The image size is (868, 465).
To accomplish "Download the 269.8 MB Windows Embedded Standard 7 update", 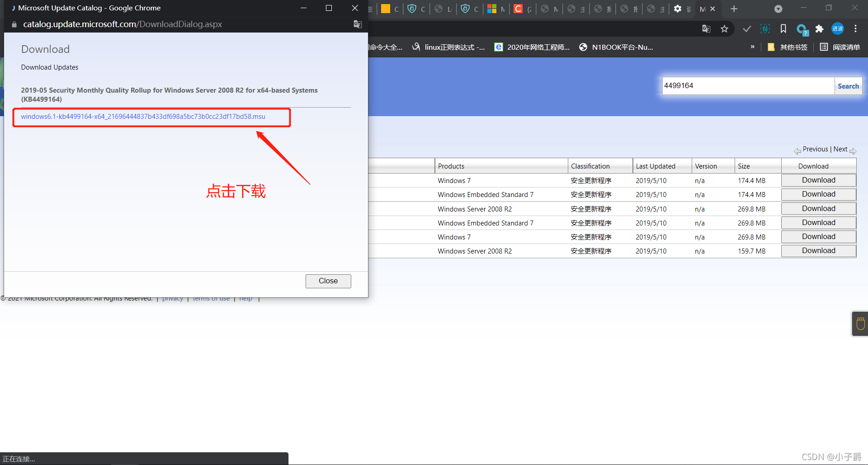I will click(x=819, y=223).
